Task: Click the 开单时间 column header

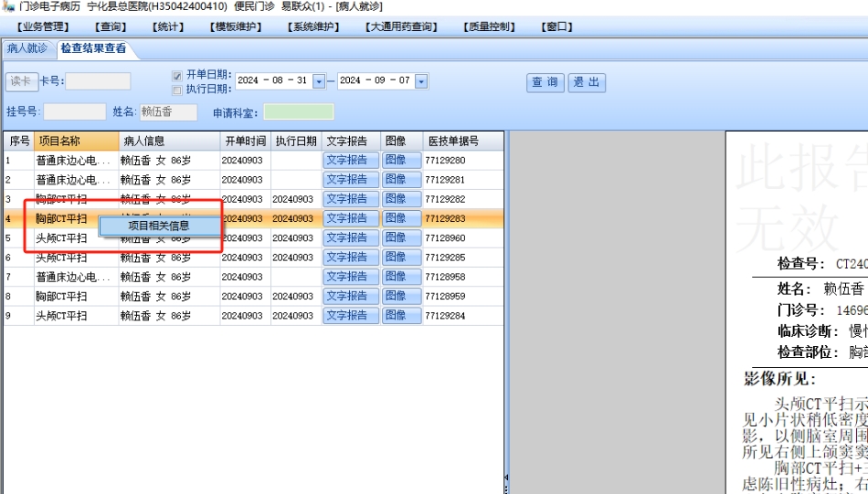Action: 245,141
